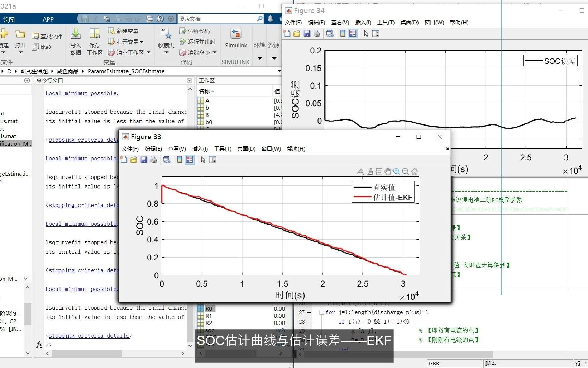Click help question mark icon in MATLAB
Viewport: 588px width, 368px height.
point(161,19)
